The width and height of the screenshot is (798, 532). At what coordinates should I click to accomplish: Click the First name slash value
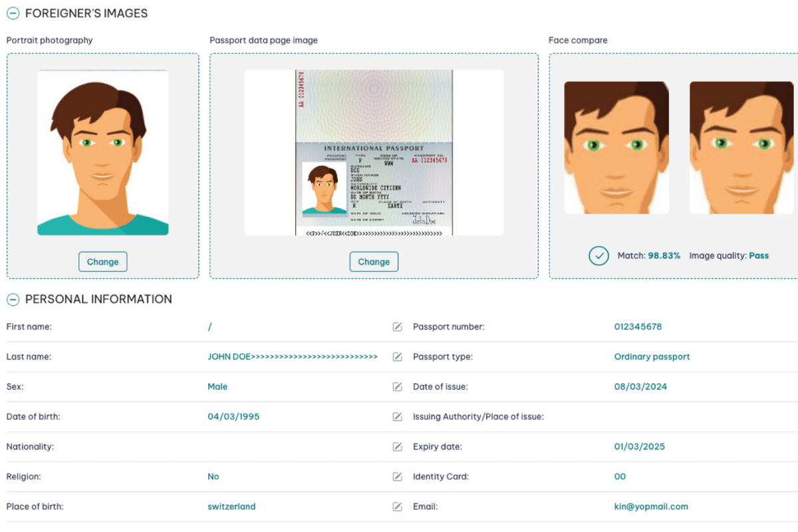click(x=209, y=327)
